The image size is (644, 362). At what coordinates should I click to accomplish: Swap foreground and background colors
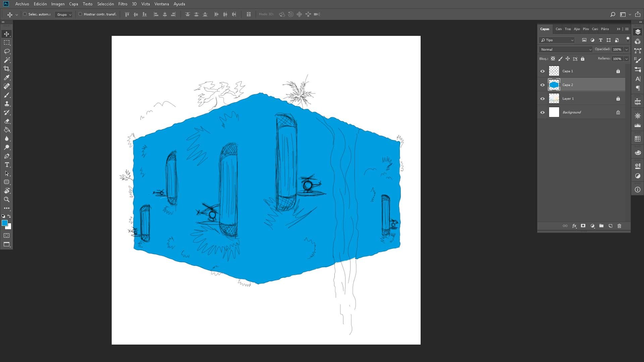9,216
